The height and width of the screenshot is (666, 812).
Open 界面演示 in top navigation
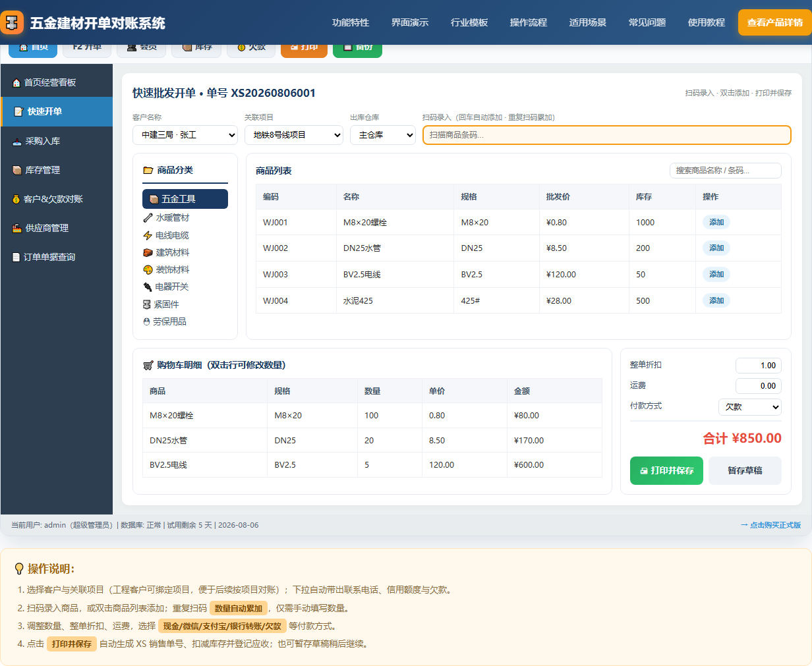coord(410,22)
